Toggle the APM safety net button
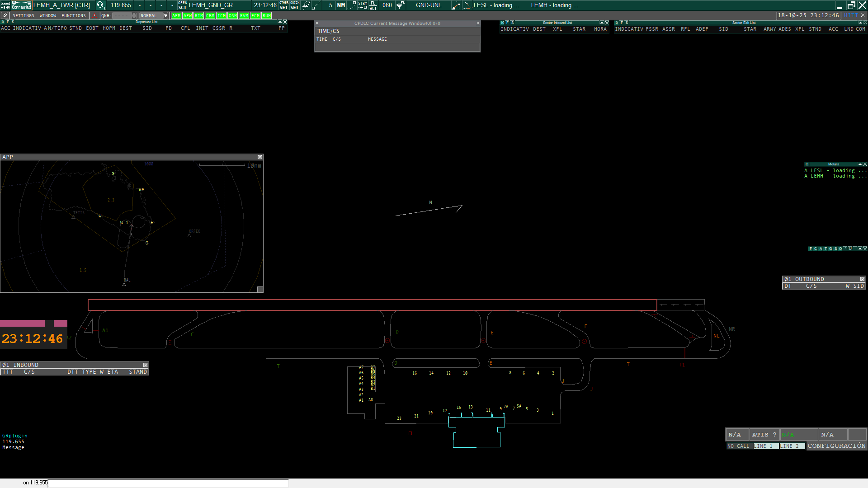868x488 pixels. tap(176, 16)
